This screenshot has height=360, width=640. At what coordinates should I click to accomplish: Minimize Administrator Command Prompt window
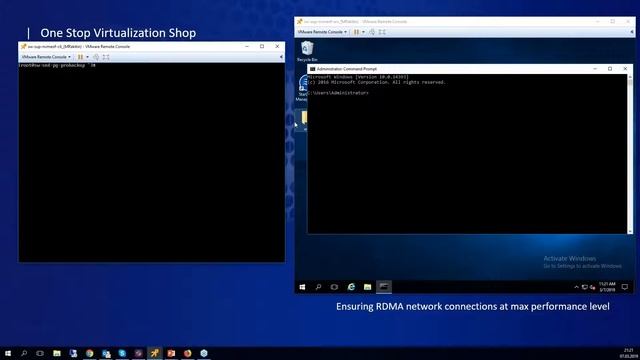click(595, 69)
